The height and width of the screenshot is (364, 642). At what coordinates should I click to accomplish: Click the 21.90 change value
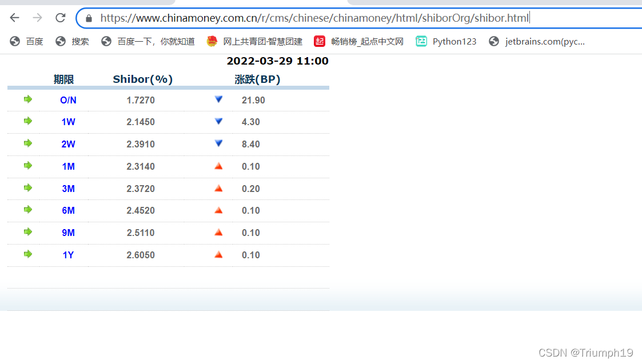point(253,101)
